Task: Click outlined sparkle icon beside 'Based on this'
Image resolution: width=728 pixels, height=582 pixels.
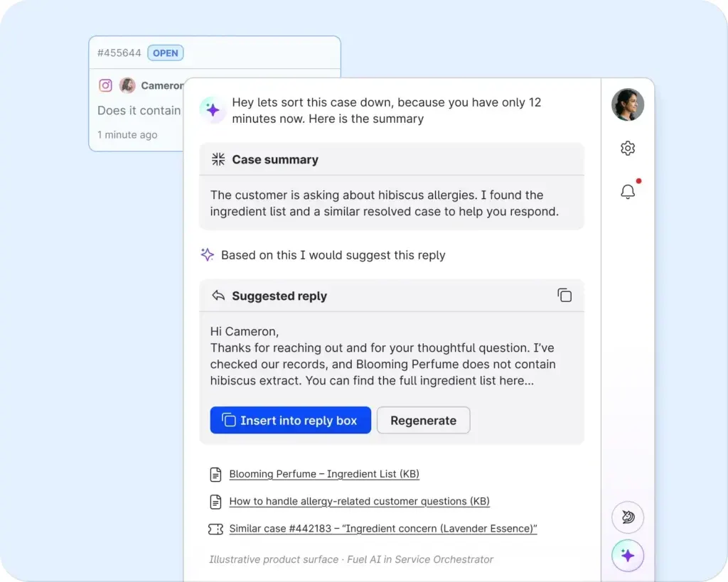Action: [x=207, y=254]
